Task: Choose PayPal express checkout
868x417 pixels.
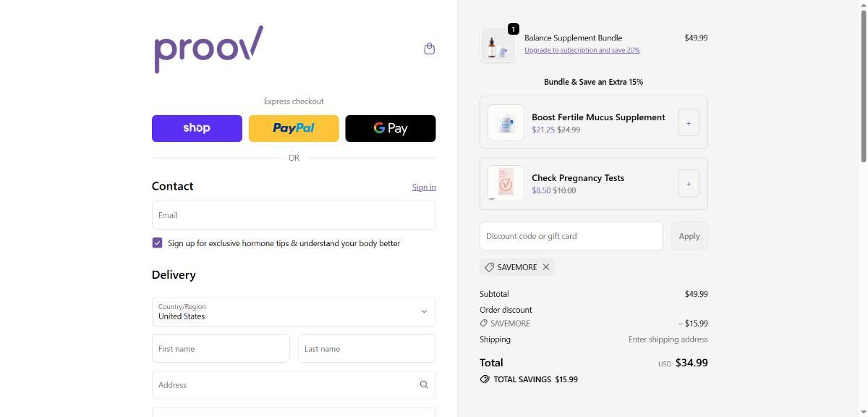Action: tap(294, 128)
